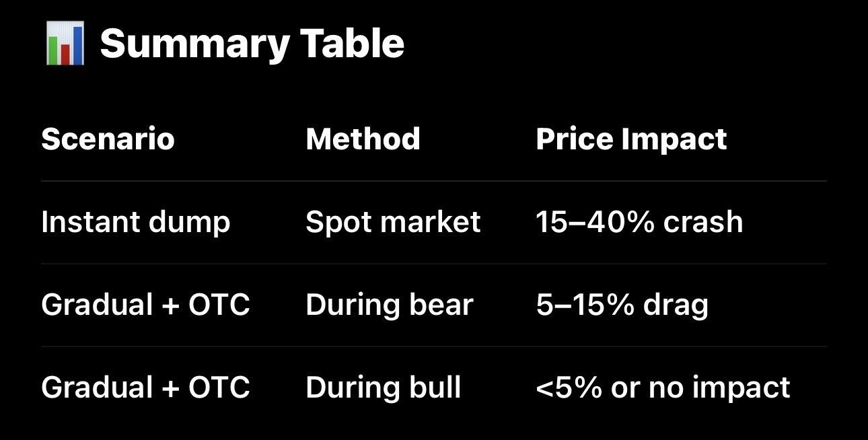Screen dimensions: 868x440
Task: Click Gradual + OTC in the bear row
Action: click(x=145, y=305)
